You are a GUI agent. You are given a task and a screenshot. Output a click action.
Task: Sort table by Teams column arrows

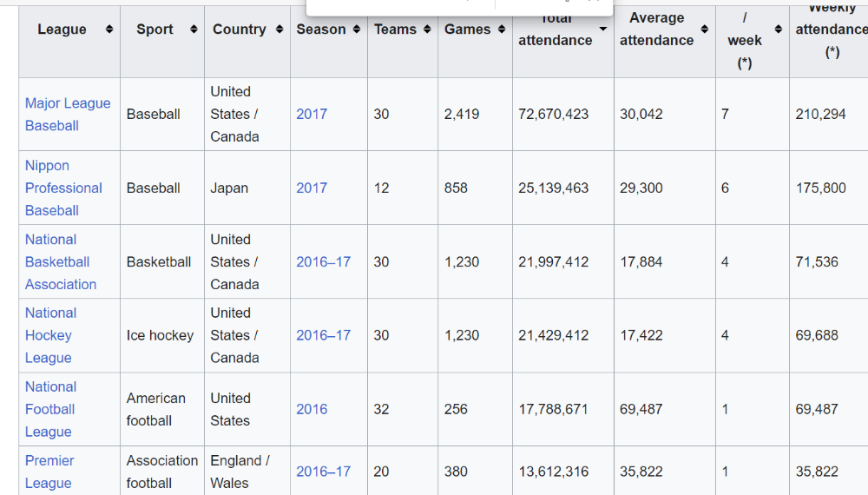[x=427, y=30]
